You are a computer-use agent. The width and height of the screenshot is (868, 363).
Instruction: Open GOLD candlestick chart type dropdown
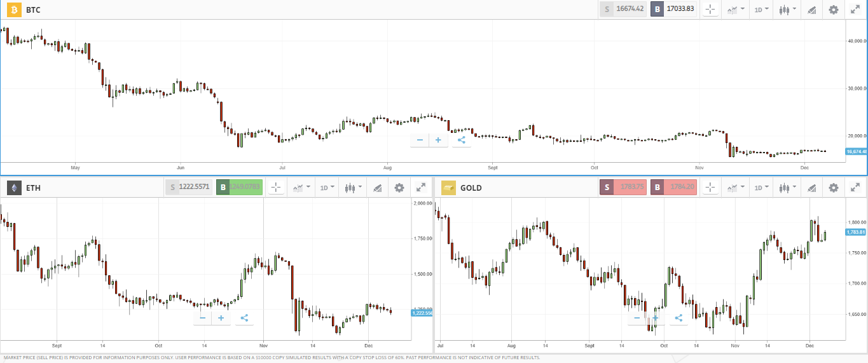(787, 188)
